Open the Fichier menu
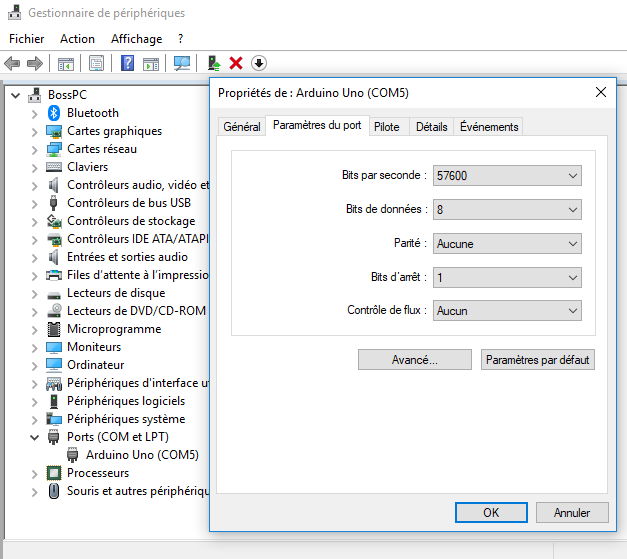627x559 pixels. pos(26,39)
